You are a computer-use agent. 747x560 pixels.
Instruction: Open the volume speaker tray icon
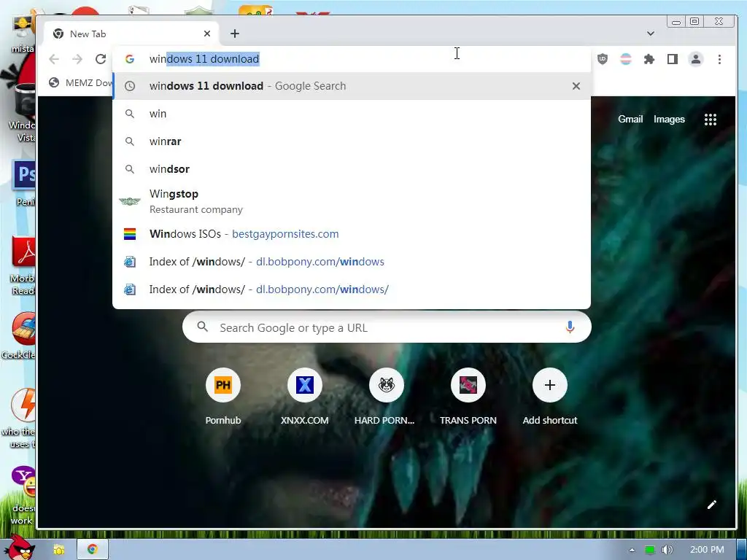pos(667,550)
